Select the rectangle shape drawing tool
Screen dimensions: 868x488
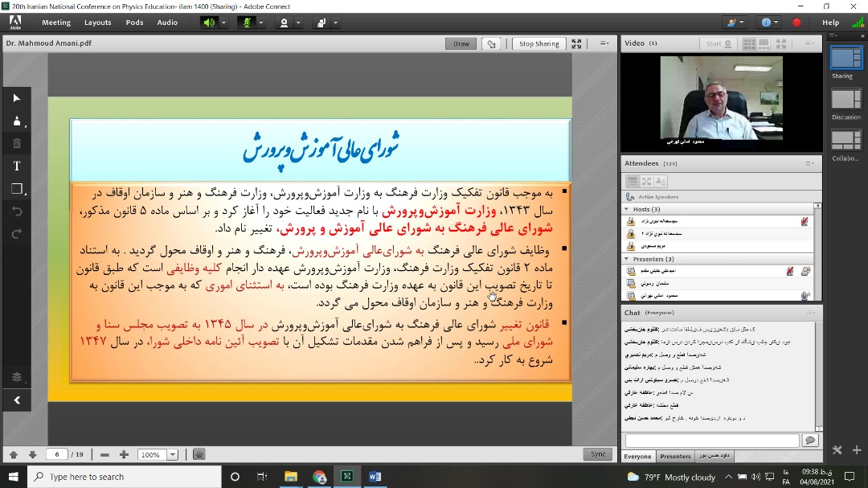tap(17, 189)
